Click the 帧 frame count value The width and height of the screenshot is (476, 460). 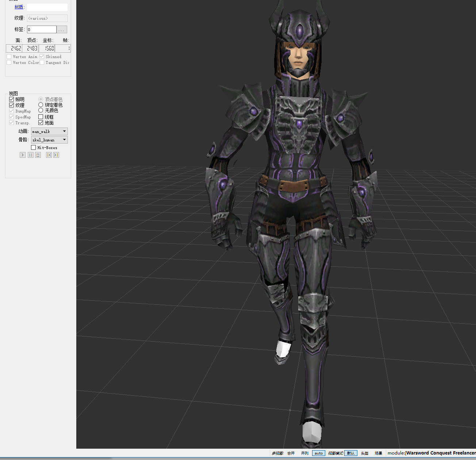pos(63,48)
